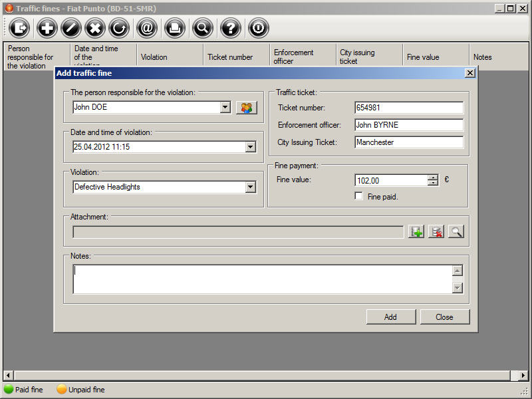Click the X delete icon in toolbar
Image resolution: width=532 pixels, height=399 pixels.
[x=96, y=28]
